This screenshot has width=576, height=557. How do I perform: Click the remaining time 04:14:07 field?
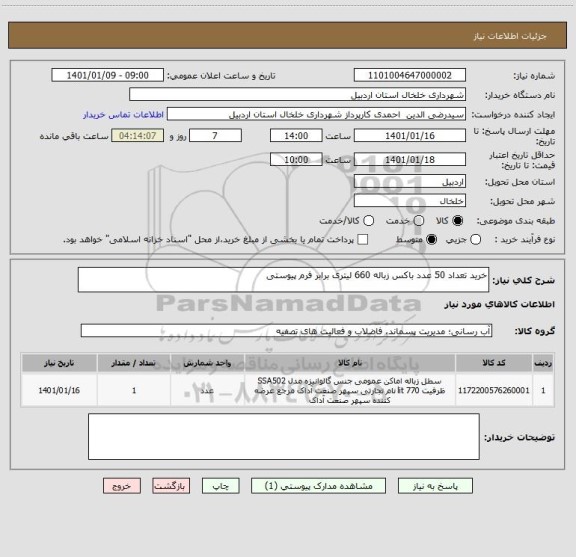[x=138, y=136]
